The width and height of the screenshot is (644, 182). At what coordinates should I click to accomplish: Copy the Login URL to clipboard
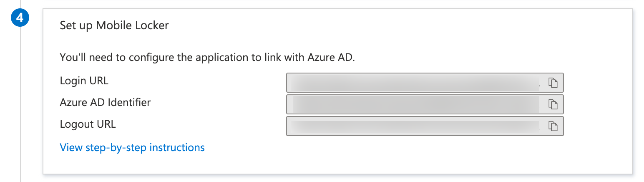coord(553,83)
